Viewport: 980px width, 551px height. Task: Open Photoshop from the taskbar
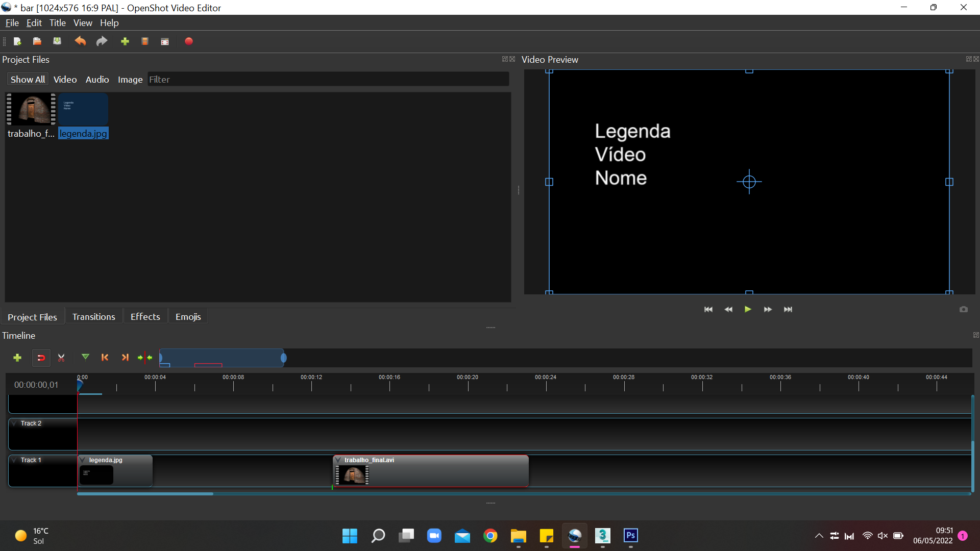tap(631, 536)
